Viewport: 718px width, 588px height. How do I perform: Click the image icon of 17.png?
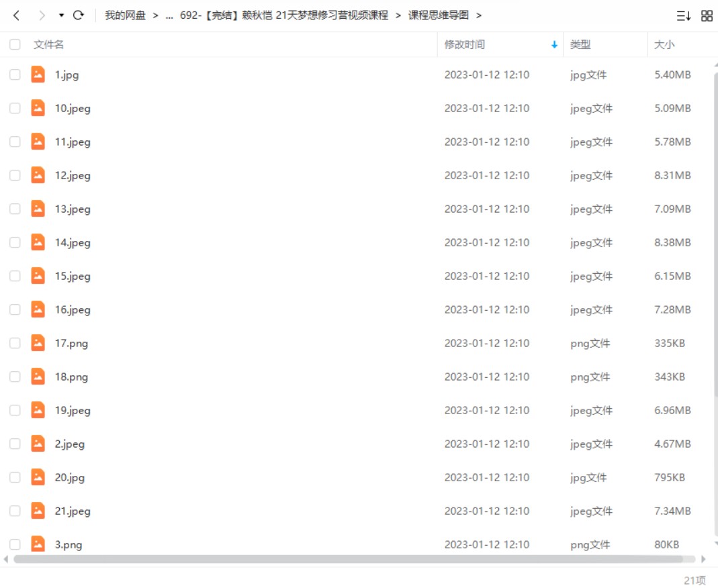[x=38, y=343]
